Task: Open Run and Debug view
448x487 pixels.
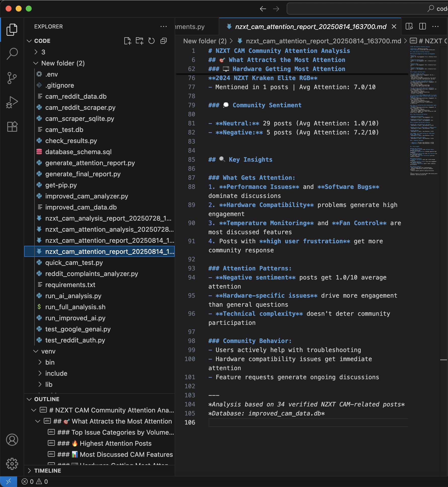Action: point(12,102)
